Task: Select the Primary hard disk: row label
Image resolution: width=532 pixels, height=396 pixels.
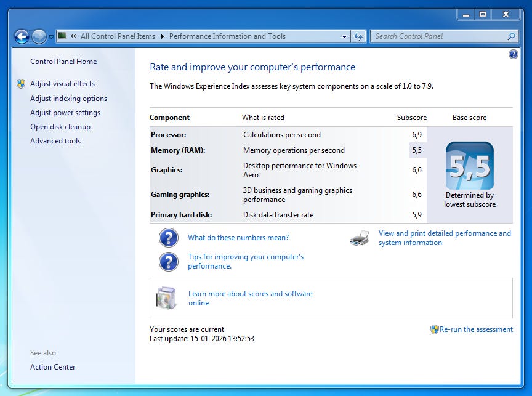Action: pos(181,215)
